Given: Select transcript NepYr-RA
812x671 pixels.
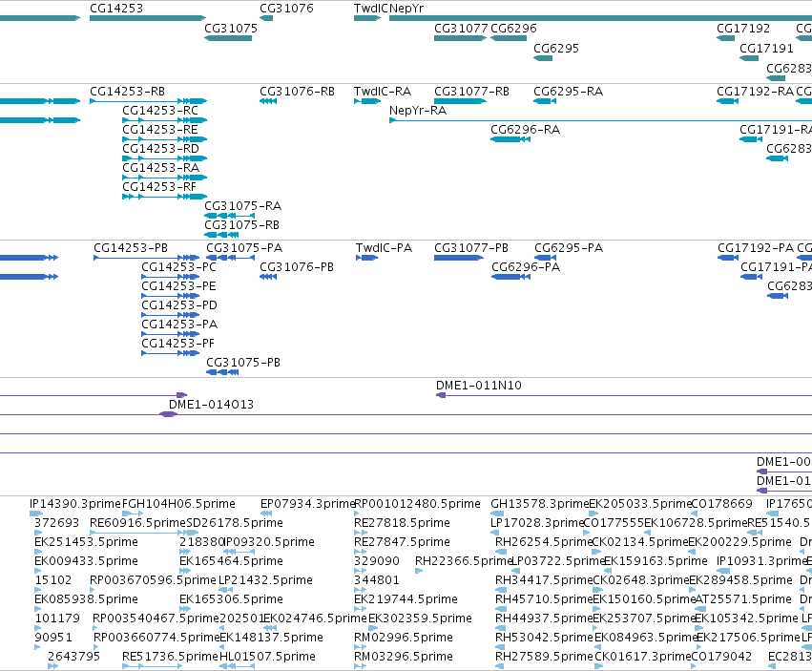Looking at the screenshot, I should [417, 111].
